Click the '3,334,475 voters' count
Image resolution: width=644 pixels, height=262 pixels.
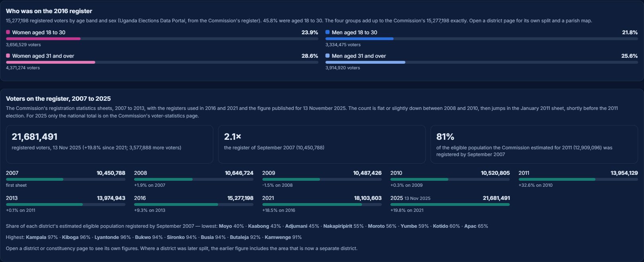pyautogui.click(x=343, y=45)
